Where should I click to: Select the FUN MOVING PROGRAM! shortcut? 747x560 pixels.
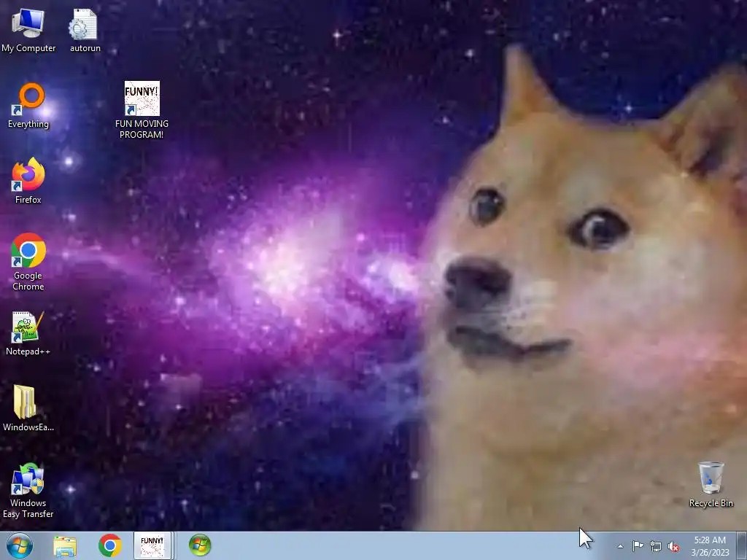coord(142,110)
